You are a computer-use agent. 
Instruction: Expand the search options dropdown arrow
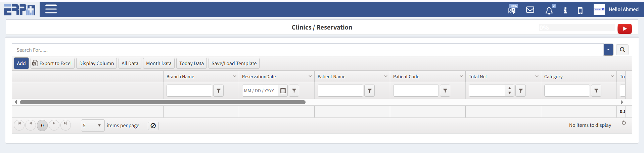(x=608, y=50)
